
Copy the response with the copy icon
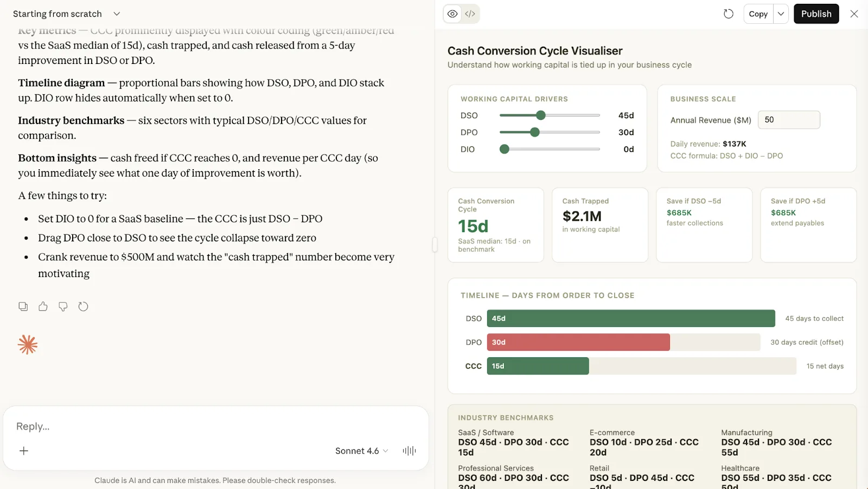pyautogui.click(x=23, y=306)
